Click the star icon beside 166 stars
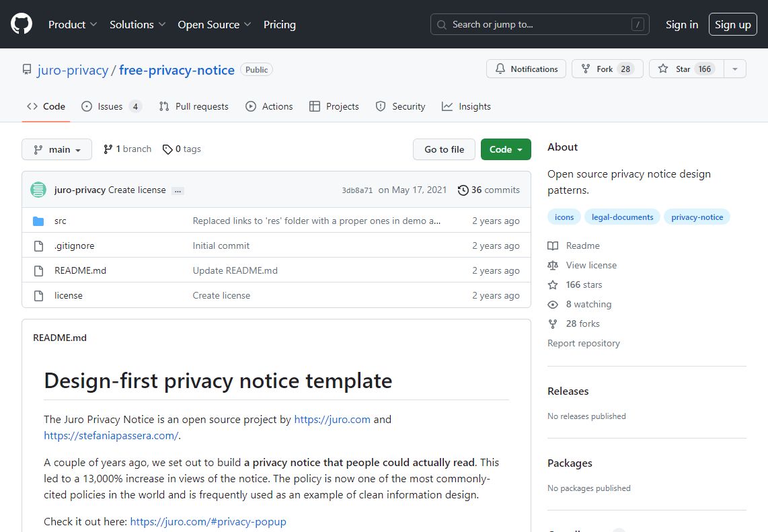The height and width of the screenshot is (532, 768). pos(553,285)
